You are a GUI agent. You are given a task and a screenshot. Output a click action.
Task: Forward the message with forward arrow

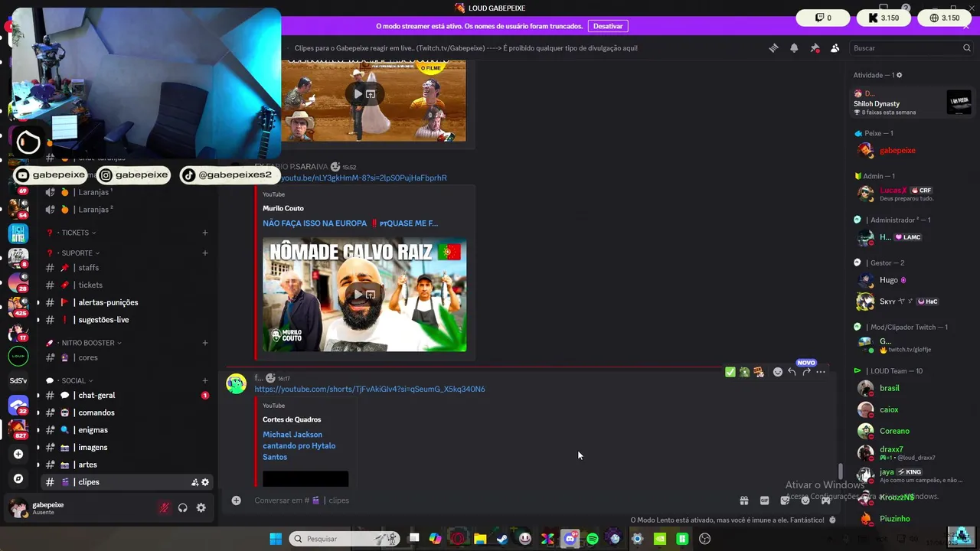(806, 372)
